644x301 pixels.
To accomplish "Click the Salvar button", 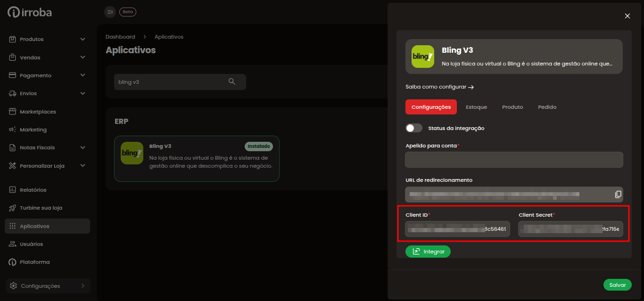I will tap(618, 285).
